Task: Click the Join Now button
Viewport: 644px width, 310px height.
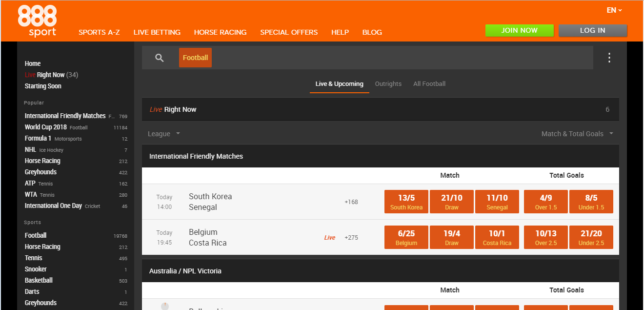Action: (519, 30)
